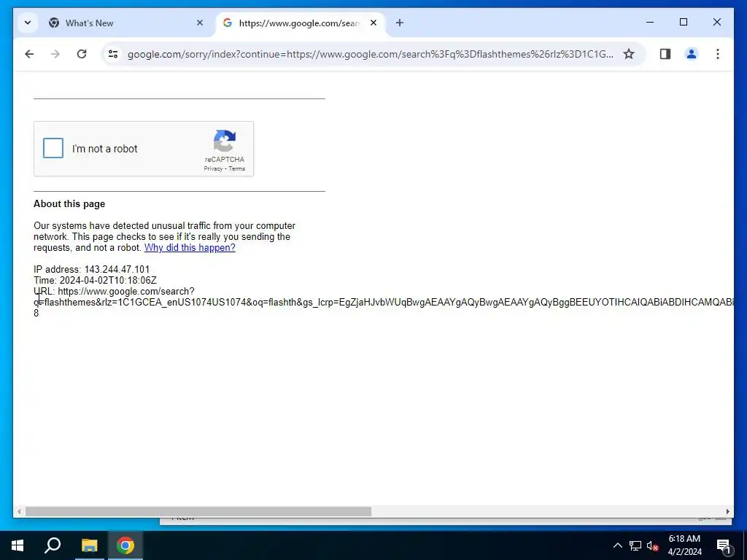The width and height of the screenshot is (747, 560).
Task: Check the I'm not a robot box
Action: [53, 148]
